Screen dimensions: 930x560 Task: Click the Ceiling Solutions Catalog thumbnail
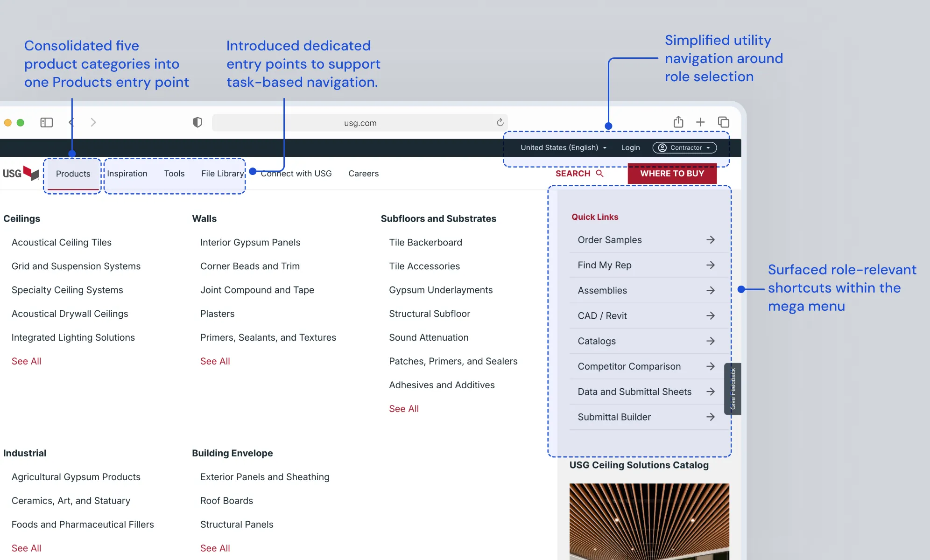(649, 522)
